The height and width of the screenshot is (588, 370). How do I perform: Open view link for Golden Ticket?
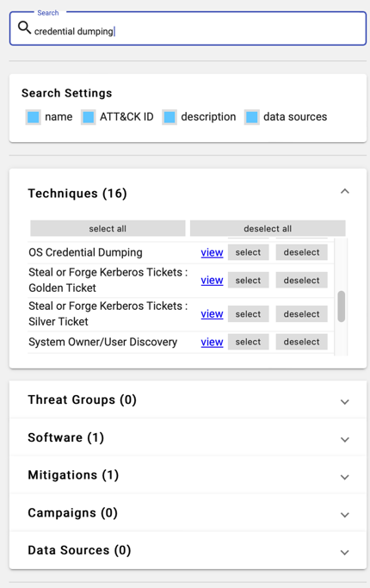[212, 280]
